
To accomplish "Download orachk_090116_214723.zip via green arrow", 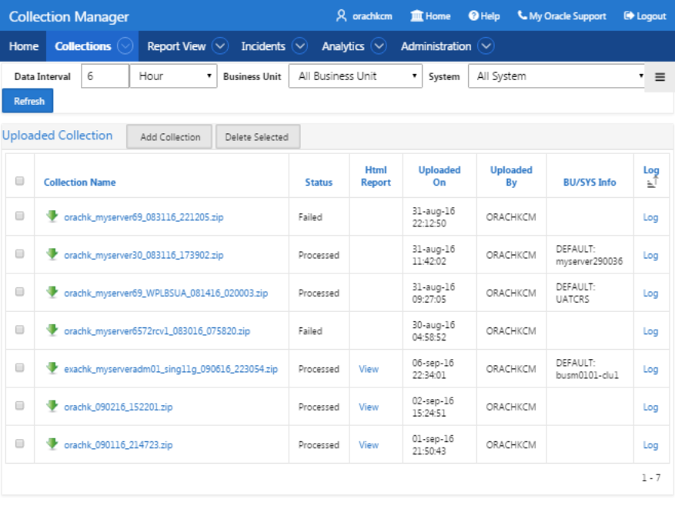I will point(52,443).
